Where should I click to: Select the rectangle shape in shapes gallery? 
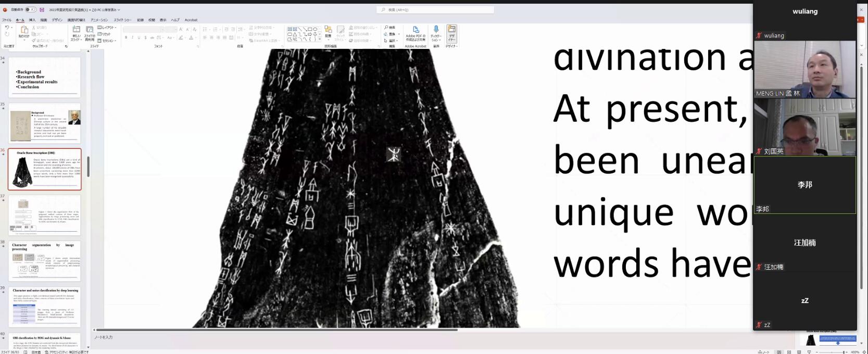(x=310, y=29)
